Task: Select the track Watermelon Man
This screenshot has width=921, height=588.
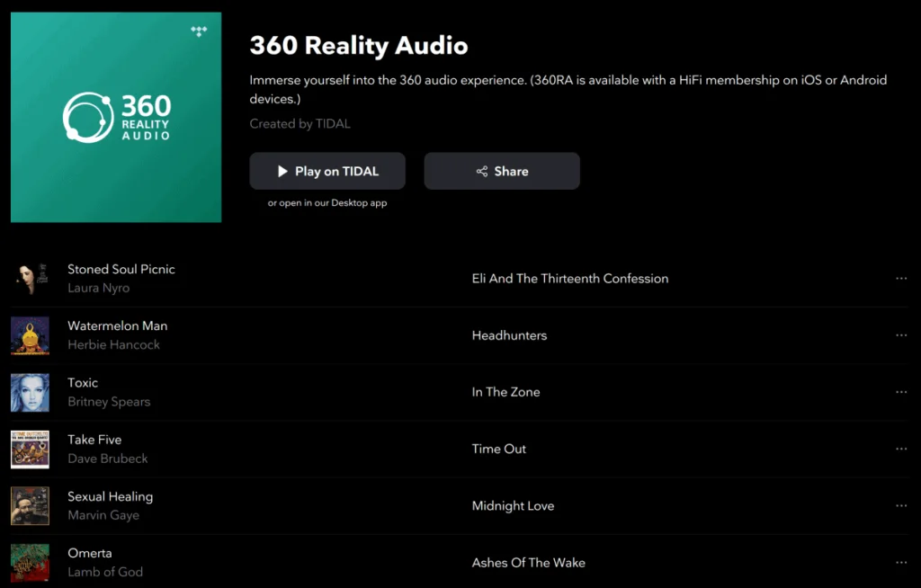Action: click(x=118, y=325)
